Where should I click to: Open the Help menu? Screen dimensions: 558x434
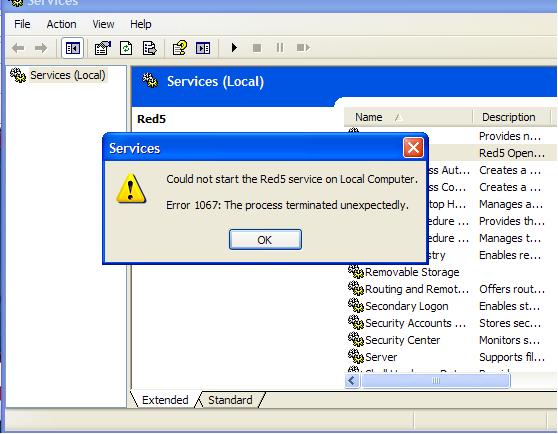point(141,24)
